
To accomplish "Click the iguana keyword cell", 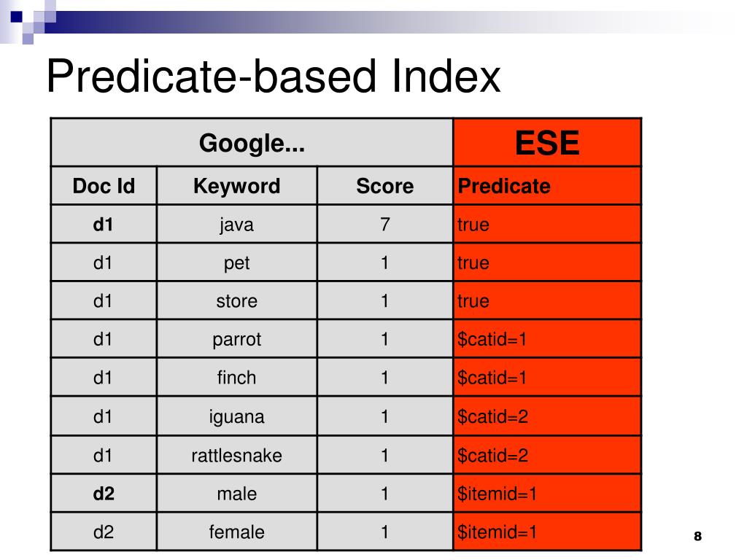I will tap(237, 416).
